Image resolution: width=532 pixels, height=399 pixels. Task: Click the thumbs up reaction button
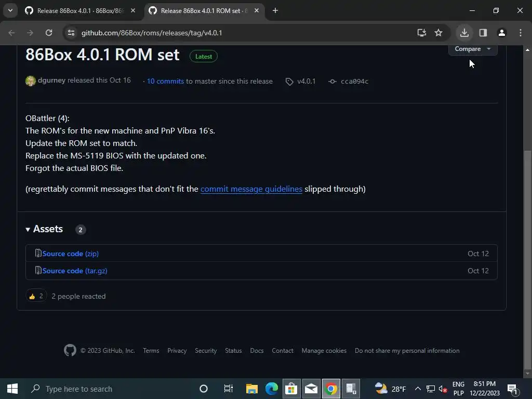[36, 296]
